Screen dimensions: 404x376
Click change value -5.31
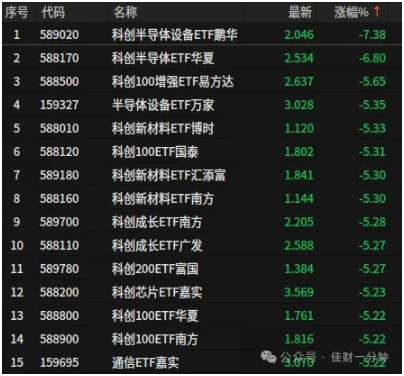[372, 152]
